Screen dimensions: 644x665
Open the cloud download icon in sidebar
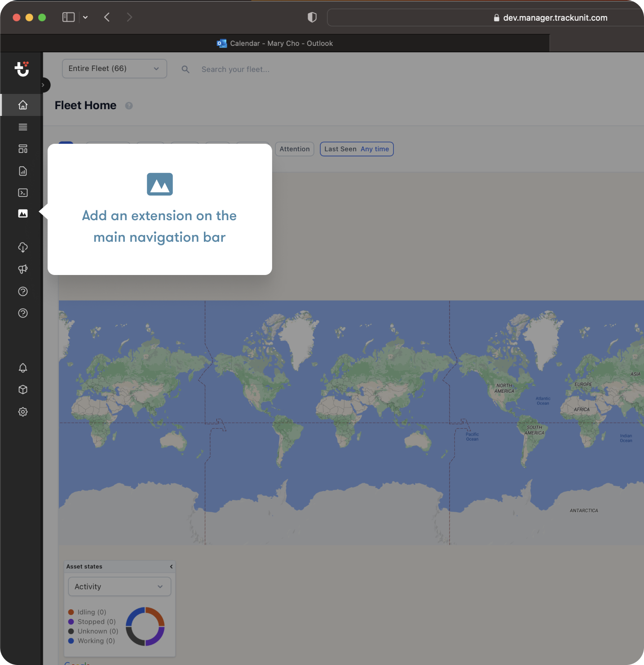23,247
